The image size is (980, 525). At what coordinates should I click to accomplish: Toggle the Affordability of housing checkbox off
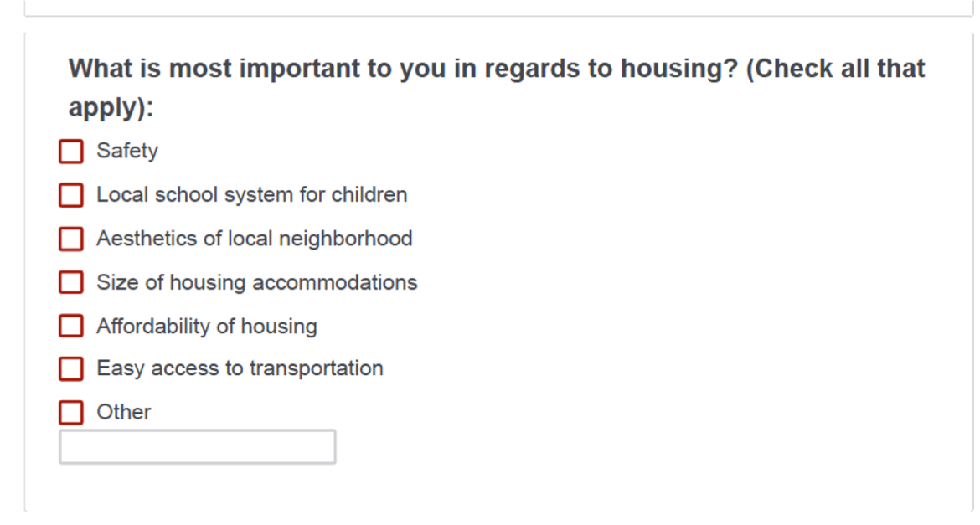70,326
